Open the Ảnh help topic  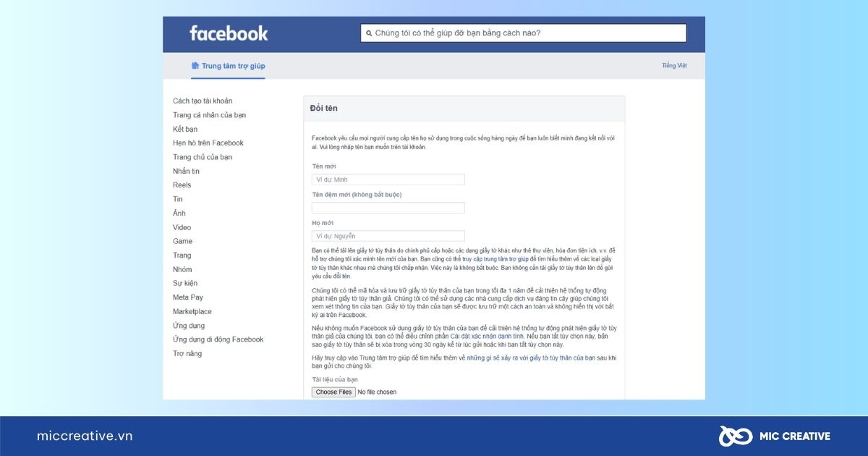coord(179,213)
